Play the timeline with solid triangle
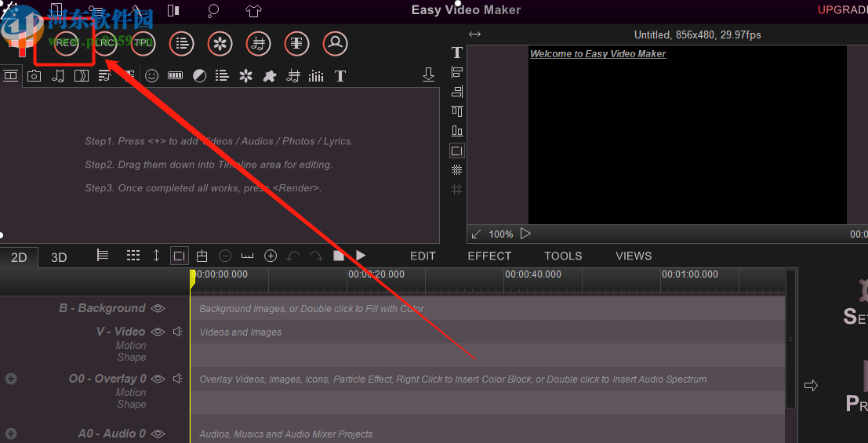 point(361,256)
